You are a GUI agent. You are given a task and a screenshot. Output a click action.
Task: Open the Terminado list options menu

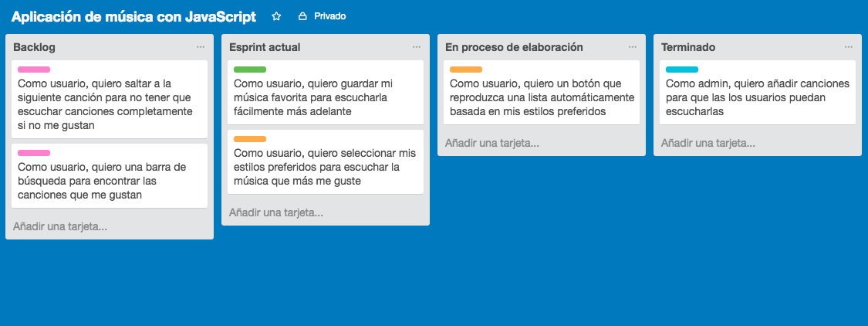(x=848, y=47)
